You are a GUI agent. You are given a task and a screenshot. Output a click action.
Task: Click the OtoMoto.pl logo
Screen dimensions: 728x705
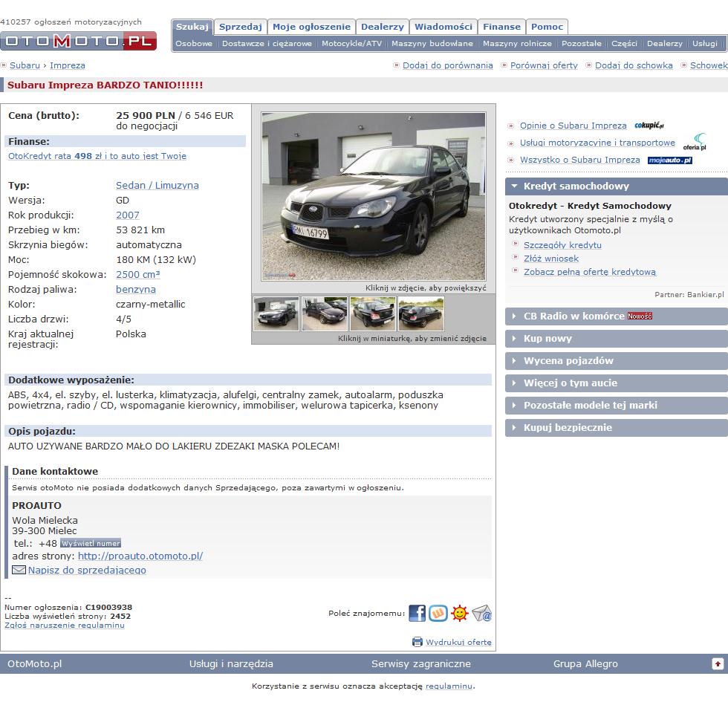pyautogui.click(x=78, y=41)
